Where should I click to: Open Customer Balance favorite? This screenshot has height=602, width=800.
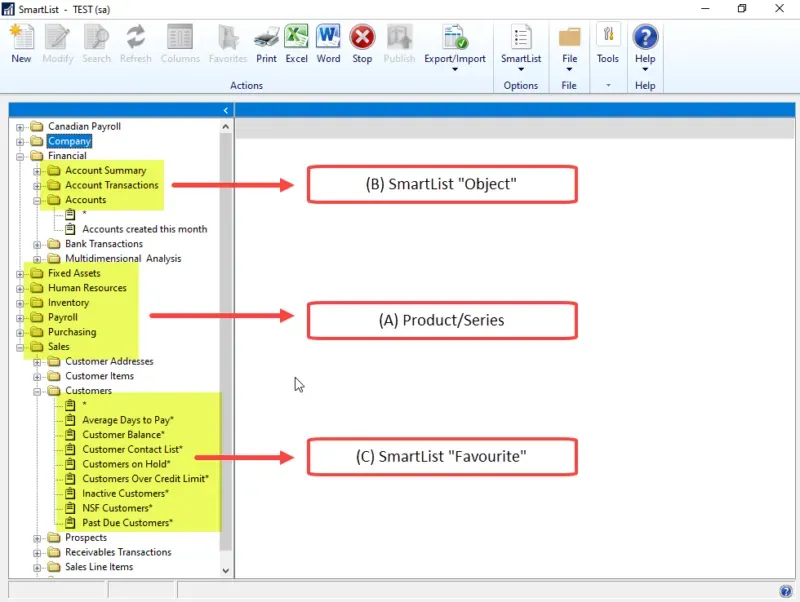123,435
